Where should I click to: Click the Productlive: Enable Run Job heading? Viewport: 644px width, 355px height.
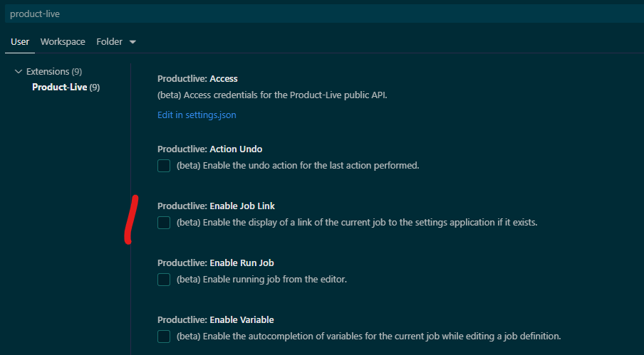[x=216, y=263]
